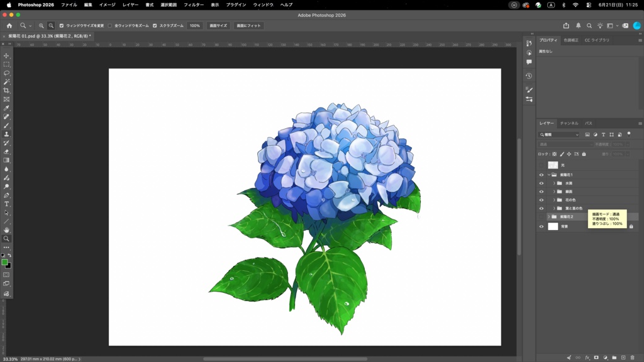This screenshot has height=362, width=644.
Task: Open the レイヤー menu
Action: coord(130,5)
